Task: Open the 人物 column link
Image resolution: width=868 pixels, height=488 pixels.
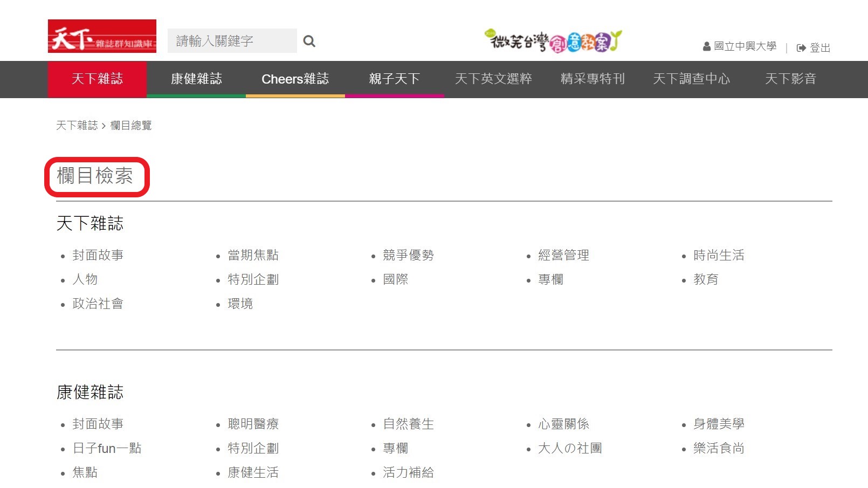Action: tap(85, 279)
